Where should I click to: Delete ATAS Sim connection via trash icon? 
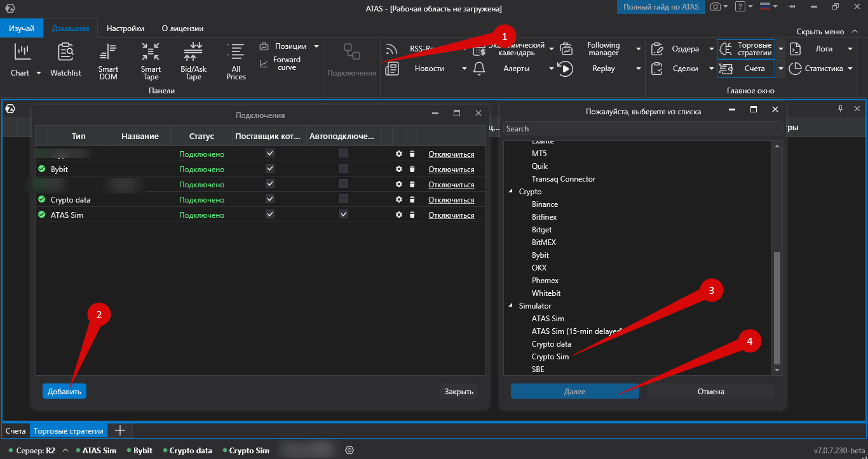[x=412, y=215]
